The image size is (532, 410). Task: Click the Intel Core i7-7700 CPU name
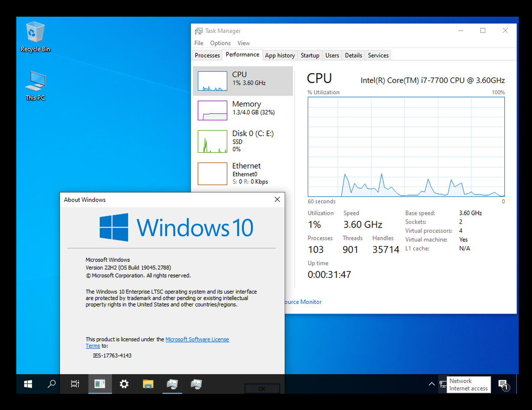coord(433,80)
